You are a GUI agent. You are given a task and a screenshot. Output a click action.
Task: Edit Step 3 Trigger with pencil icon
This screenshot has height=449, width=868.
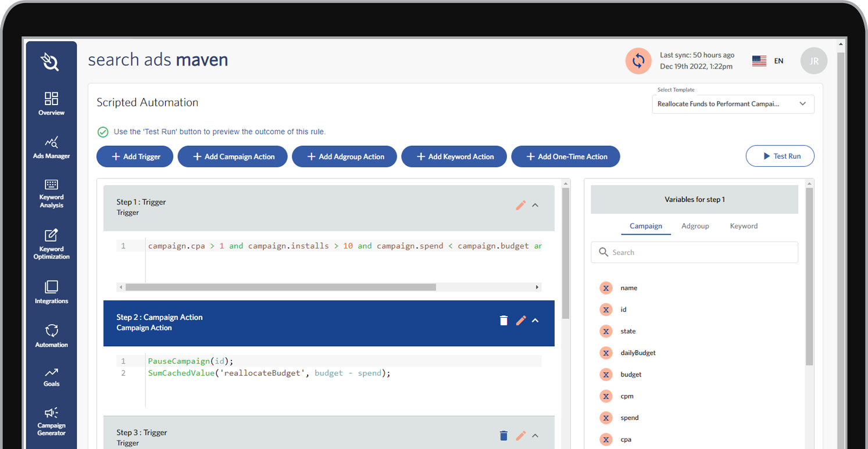[x=521, y=436]
